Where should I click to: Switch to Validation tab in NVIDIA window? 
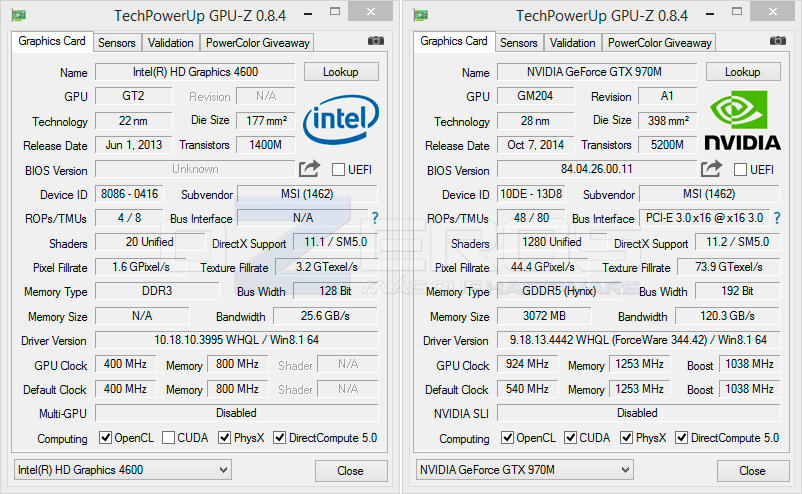click(x=572, y=43)
